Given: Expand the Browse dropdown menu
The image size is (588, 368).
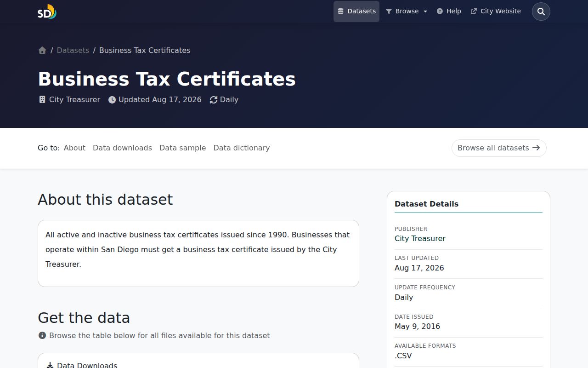Looking at the screenshot, I should [x=407, y=11].
